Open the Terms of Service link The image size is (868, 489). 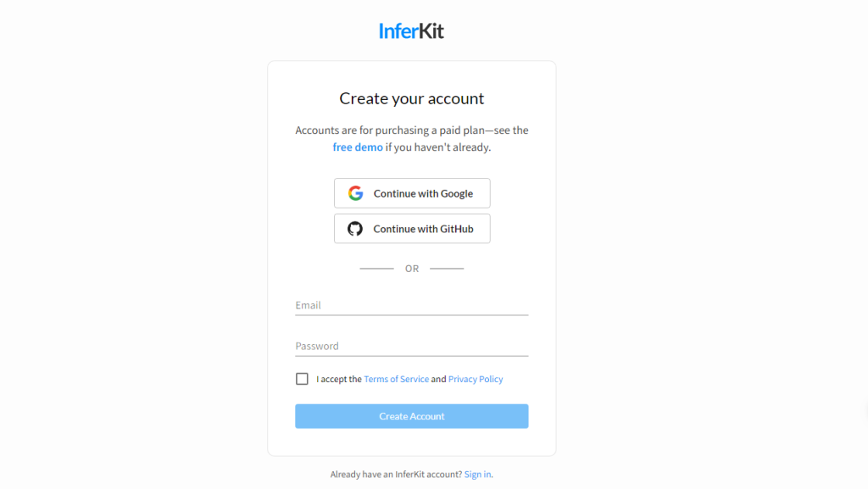click(397, 379)
